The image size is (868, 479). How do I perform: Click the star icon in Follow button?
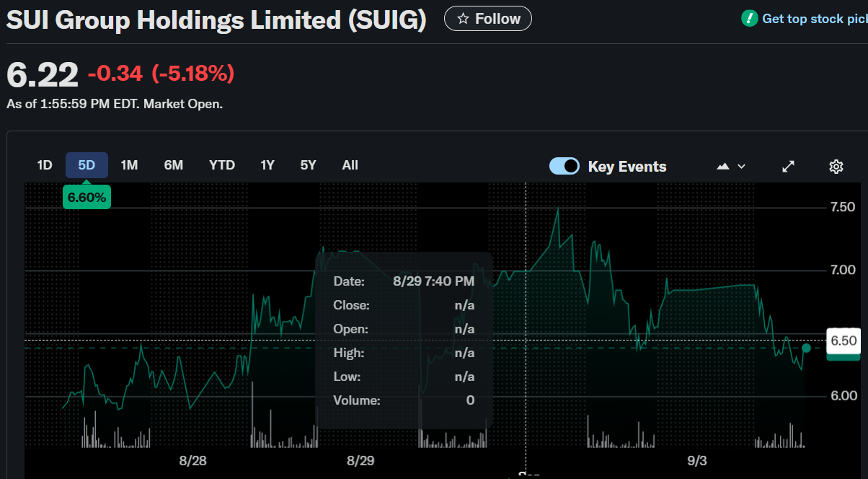point(464,19)
